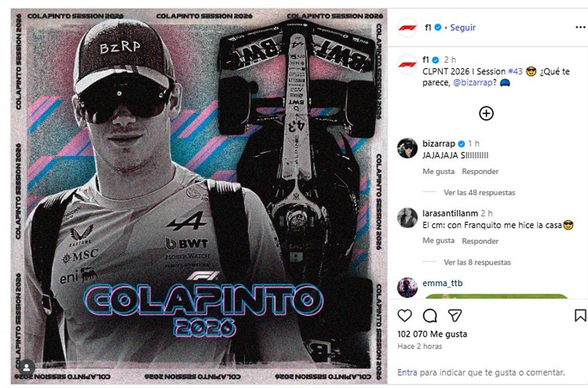Click Entra link to log in
Viewport: 588px width, 388px height.
tap(407, 372)
